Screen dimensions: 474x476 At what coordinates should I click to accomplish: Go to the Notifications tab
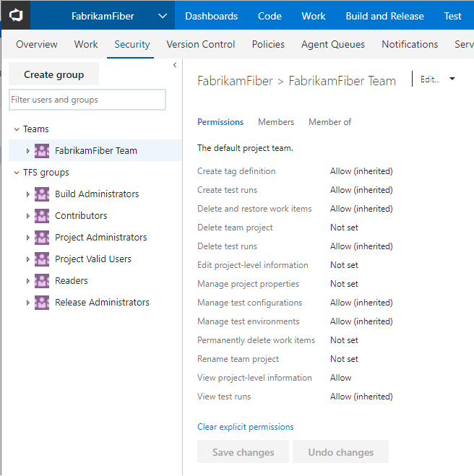[x=410, y=44]
